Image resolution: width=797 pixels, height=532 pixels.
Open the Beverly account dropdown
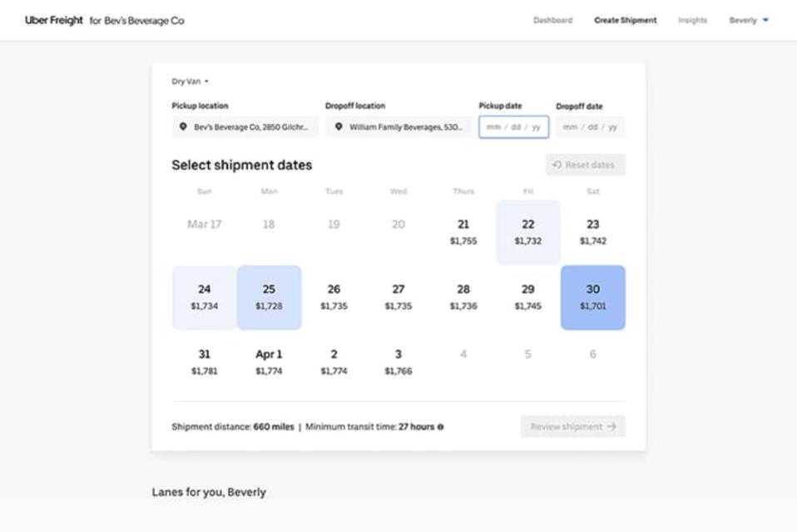pyautogui.click(x=749, y=20)
